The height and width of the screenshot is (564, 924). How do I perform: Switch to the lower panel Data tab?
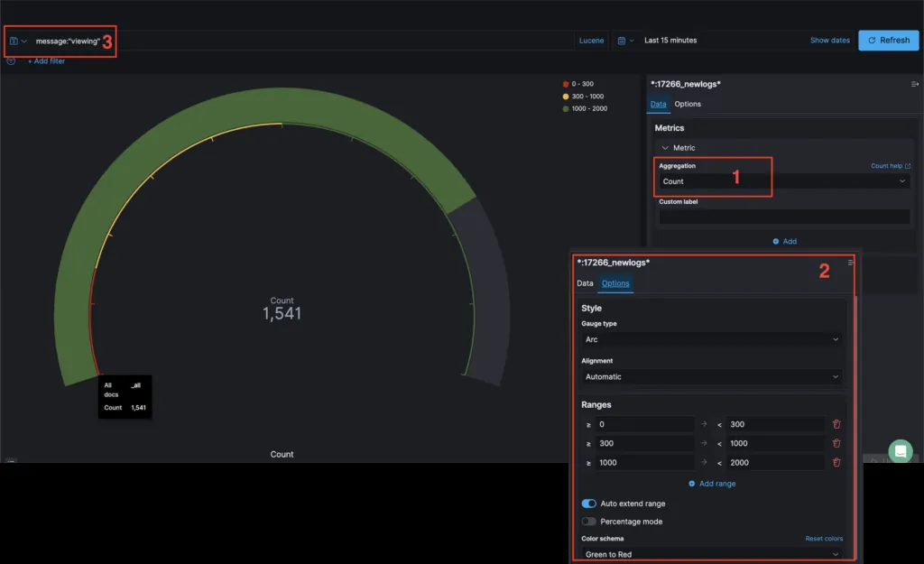point(585,283)
